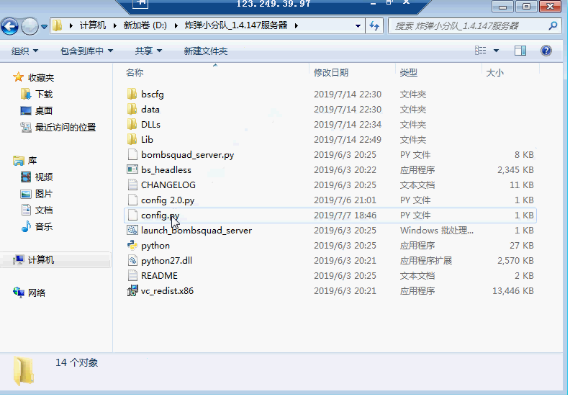Go back with the Back arrow button
This screenshot has width=568, height=395.
[x=10, y=26]
